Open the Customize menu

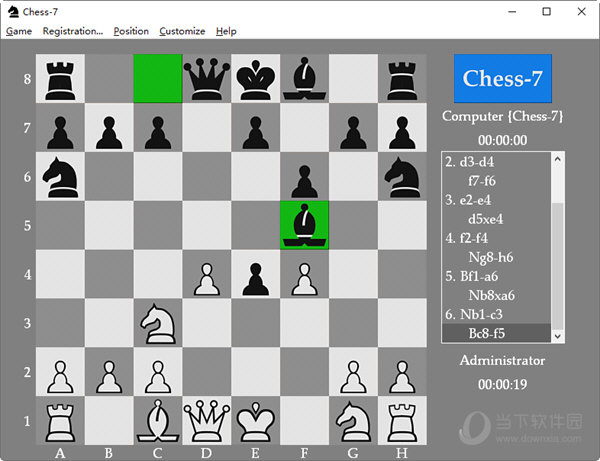click(182, 31)
